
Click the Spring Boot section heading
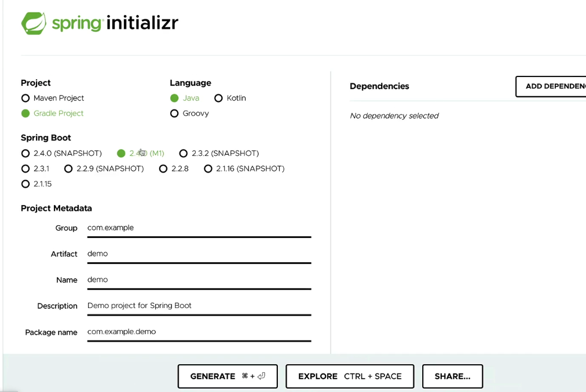pyautogui.click(x=46, y=138)
